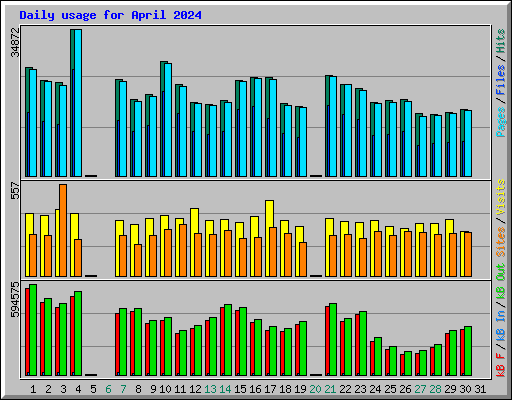Click the green kB Out bar for day 21
512x400 pixels.
pyautogui.click(x=333, y=340)
